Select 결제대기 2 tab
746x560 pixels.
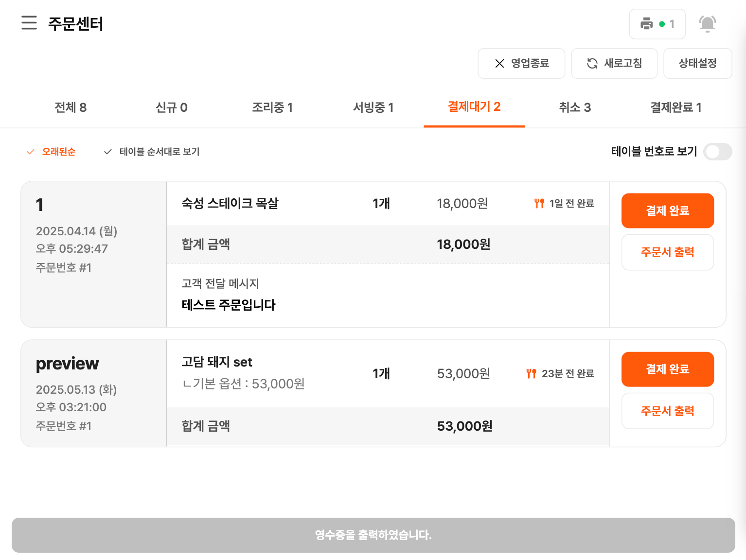pos(474,107)
